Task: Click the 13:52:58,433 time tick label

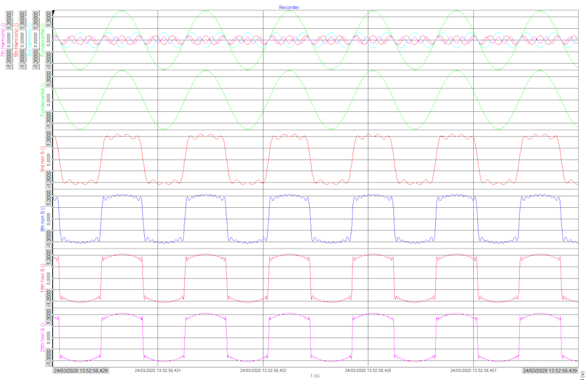Action: pos(263,371)
